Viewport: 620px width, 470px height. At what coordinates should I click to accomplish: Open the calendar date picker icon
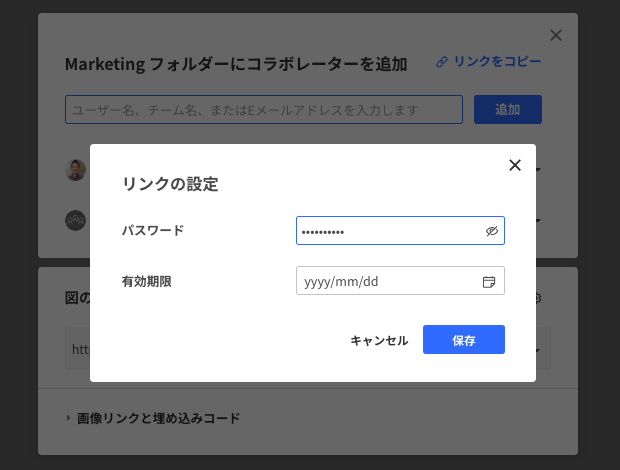coord(489,282)
